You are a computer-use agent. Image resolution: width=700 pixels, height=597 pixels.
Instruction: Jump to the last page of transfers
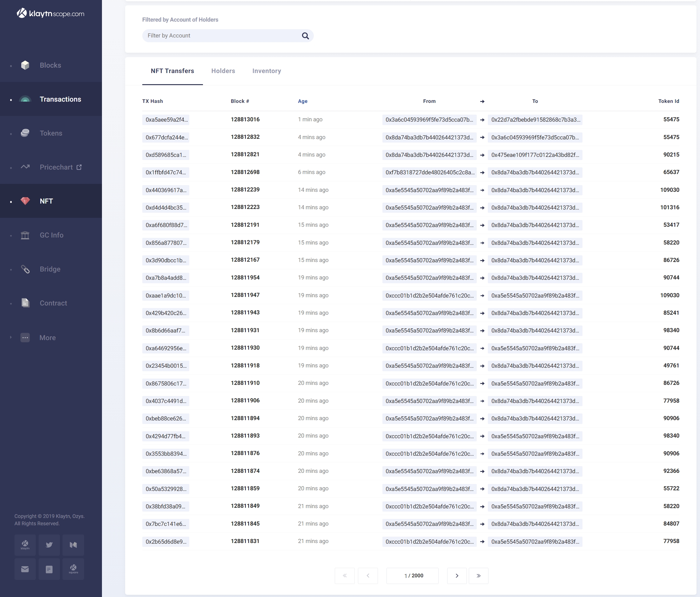478,576
